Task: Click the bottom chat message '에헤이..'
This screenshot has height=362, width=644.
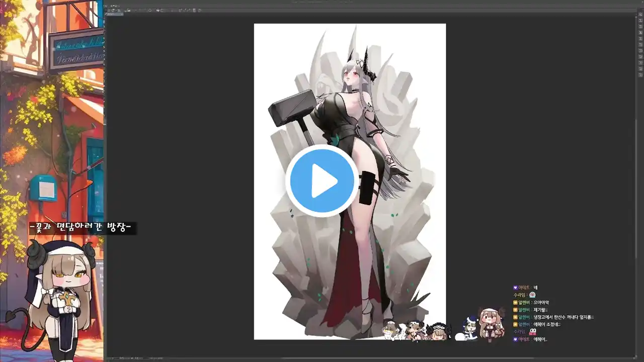Action: (x=540, y=339)
